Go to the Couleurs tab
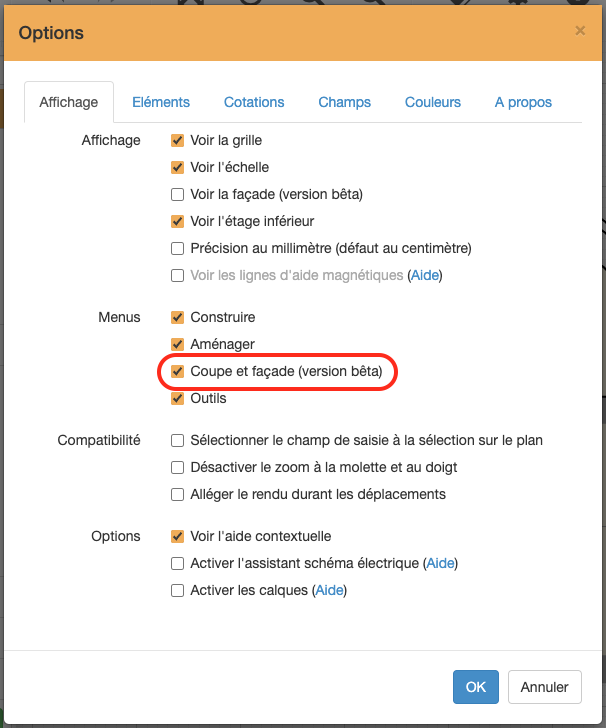The width and height of the screenshot is (606, 728). click(x=433, y=102)
